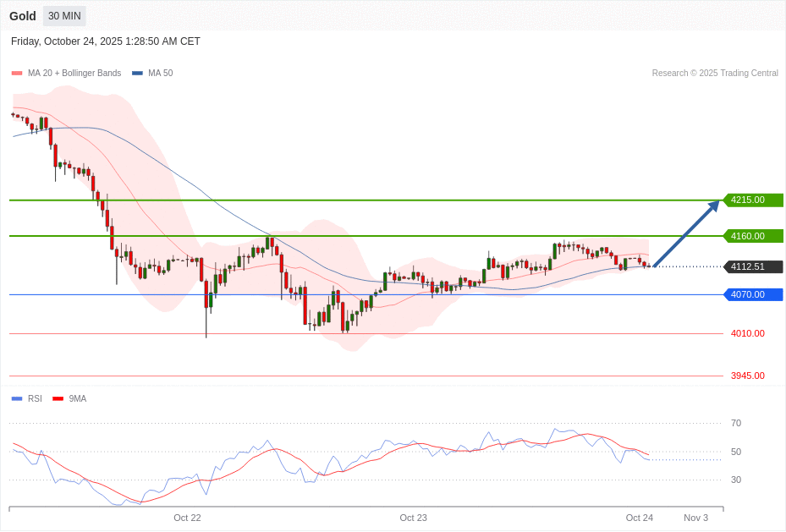Click the 30 MIN timeframe button
This screenshot has width=786, height=532.
tap(64, 16)
